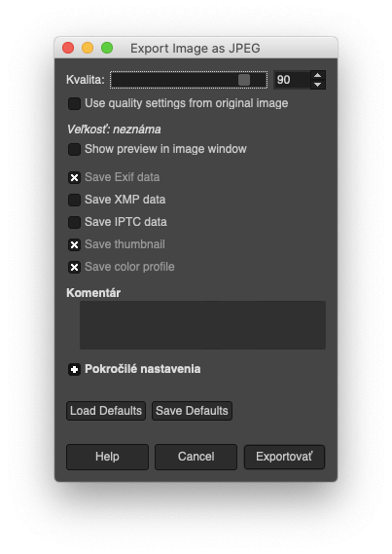The height and width of the screenshot is (554, 392).
Task: Click the Kvalita decrement down arrow
Action: click(x=317, y=85)
